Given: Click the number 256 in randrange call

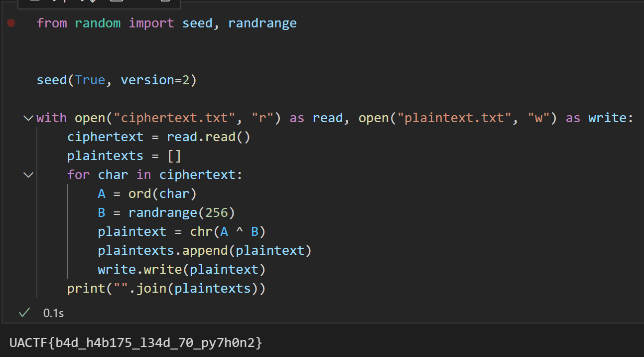Looking at the screenshot, I should [x=216, y=213].
